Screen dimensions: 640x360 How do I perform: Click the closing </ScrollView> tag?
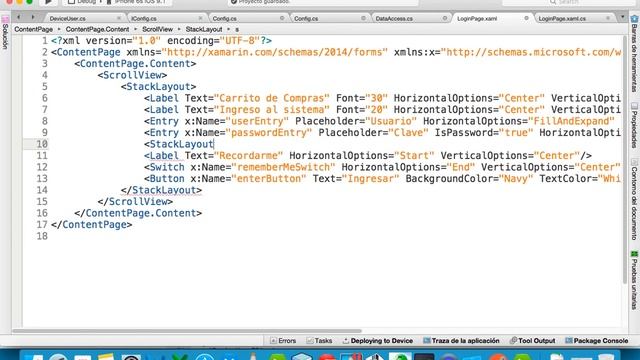[135, 202]
